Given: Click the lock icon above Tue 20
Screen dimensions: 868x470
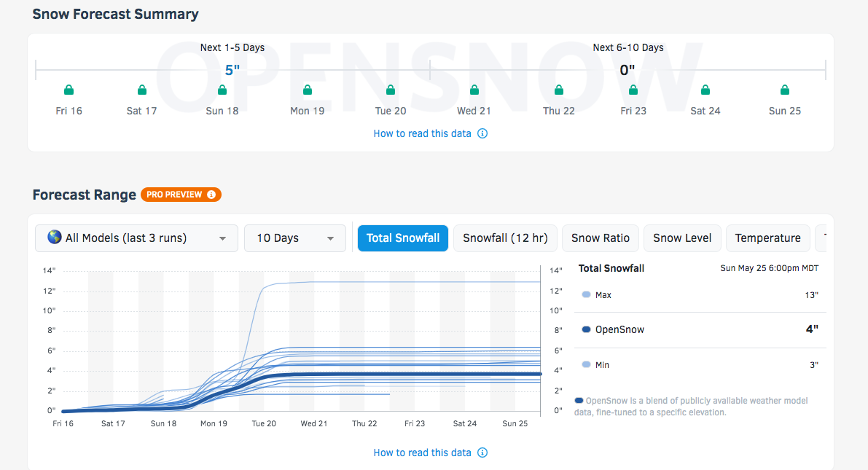Looking at the screenshot, I should [390, 90].
